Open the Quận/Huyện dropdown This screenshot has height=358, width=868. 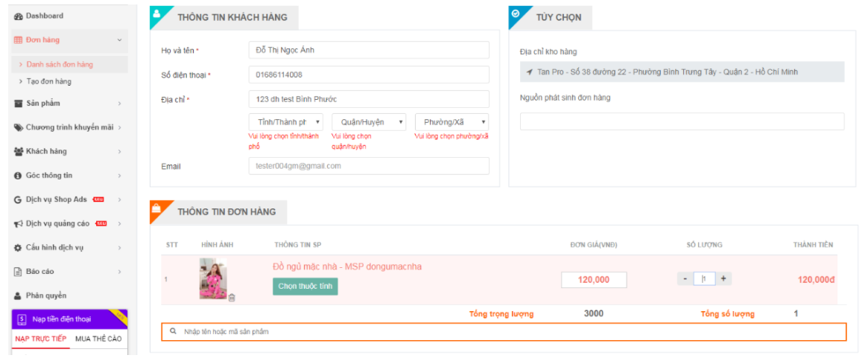pos(369,122)
